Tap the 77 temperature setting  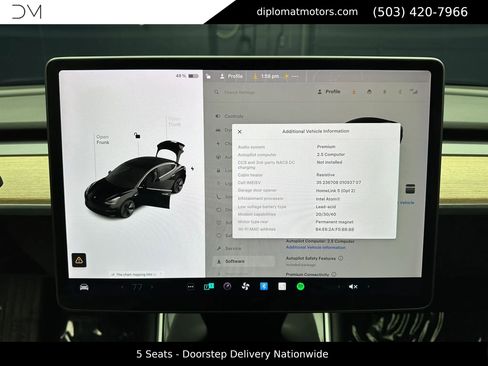137,287
